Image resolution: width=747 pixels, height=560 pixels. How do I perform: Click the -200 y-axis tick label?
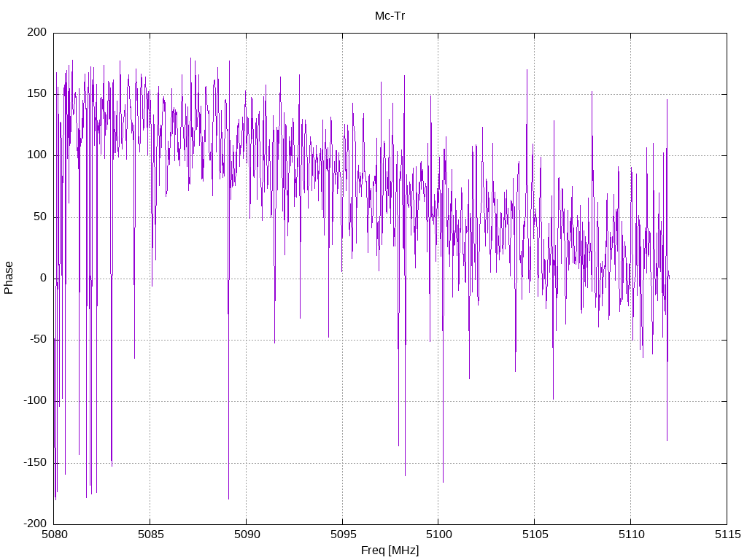35,524
